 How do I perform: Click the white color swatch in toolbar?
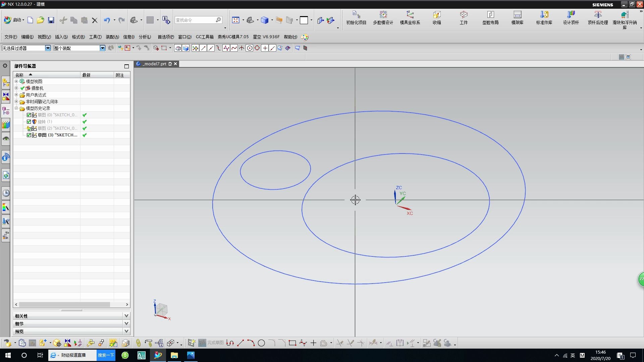(304, 20)
